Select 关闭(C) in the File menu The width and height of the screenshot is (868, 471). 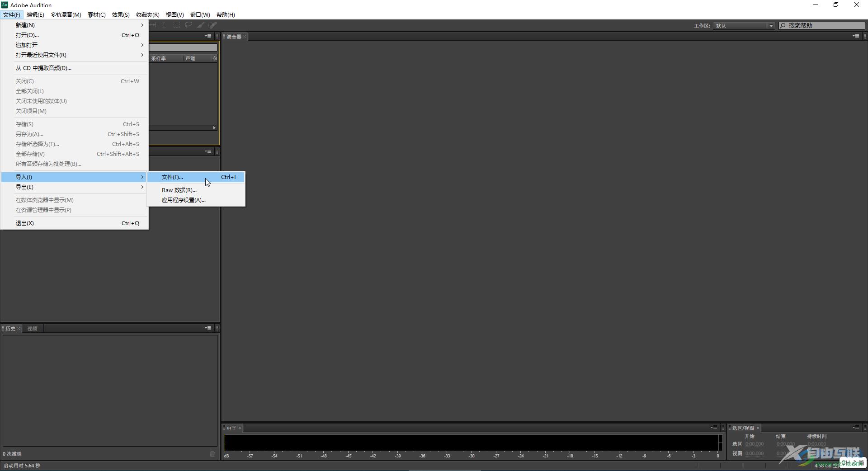pyautogui.click(x=74, y=81)
